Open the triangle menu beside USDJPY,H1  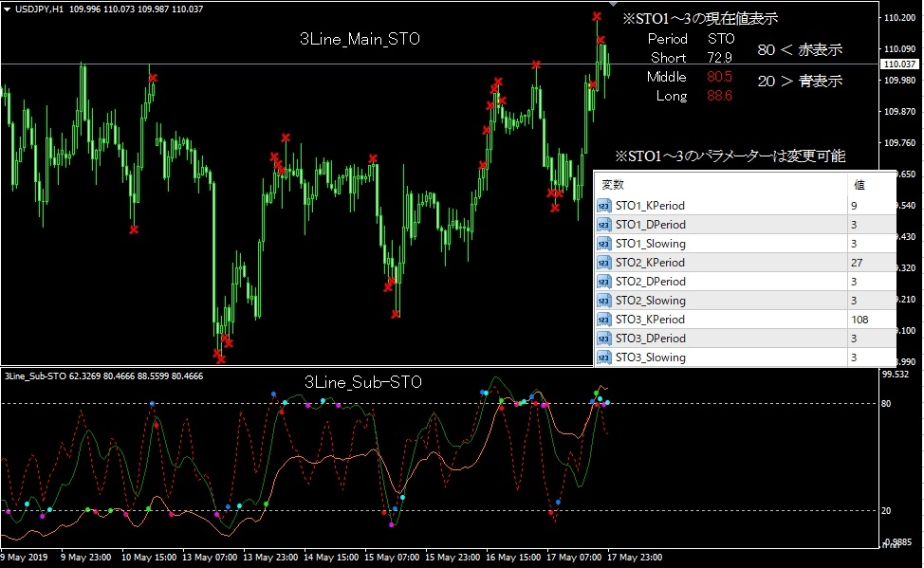click(x=7, y=9)
